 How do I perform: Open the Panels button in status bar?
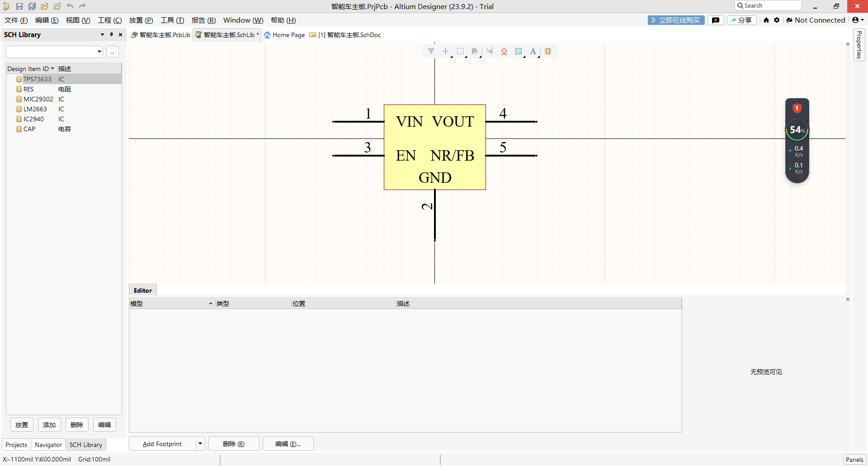point(854,460)
